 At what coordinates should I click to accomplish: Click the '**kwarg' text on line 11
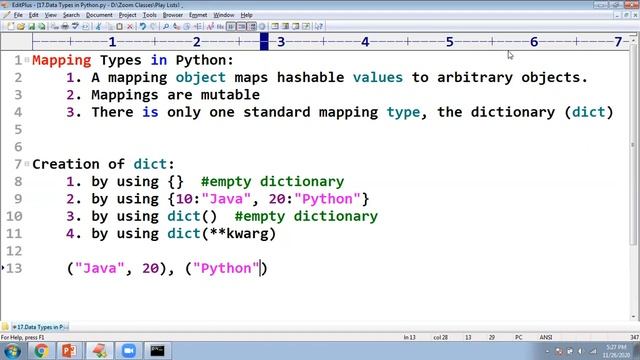tap(239, 234)
